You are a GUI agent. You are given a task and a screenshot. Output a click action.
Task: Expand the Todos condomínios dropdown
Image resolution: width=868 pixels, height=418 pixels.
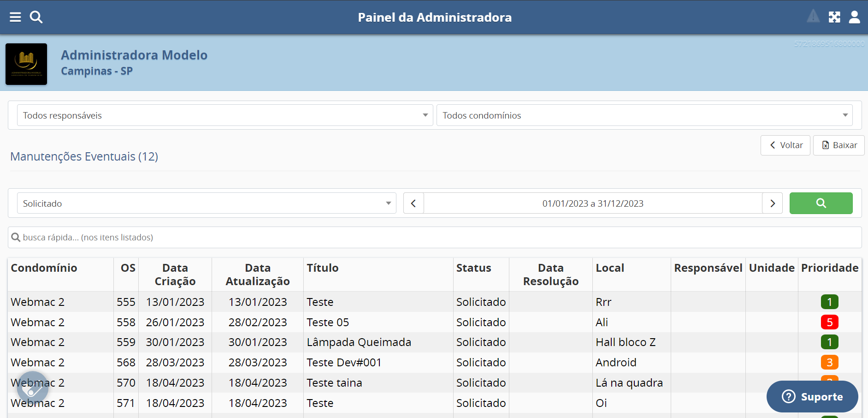[x=644, y=115]
